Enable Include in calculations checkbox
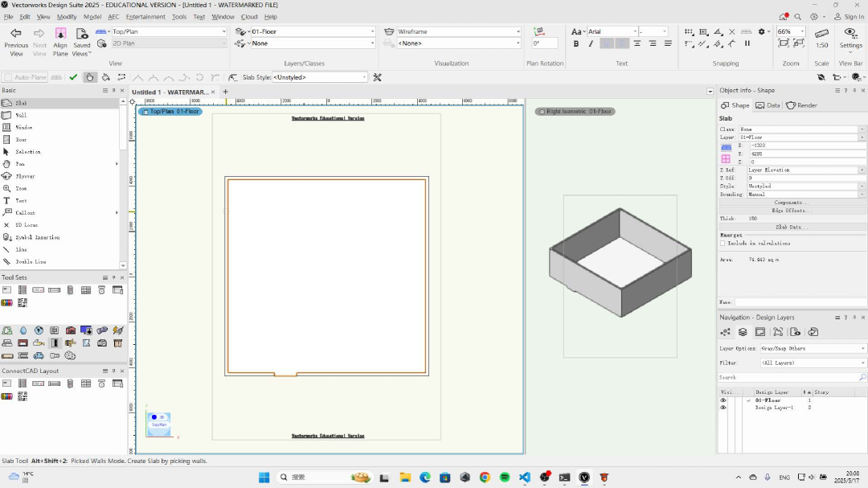The image size is (868, 488). click(723, 243)
